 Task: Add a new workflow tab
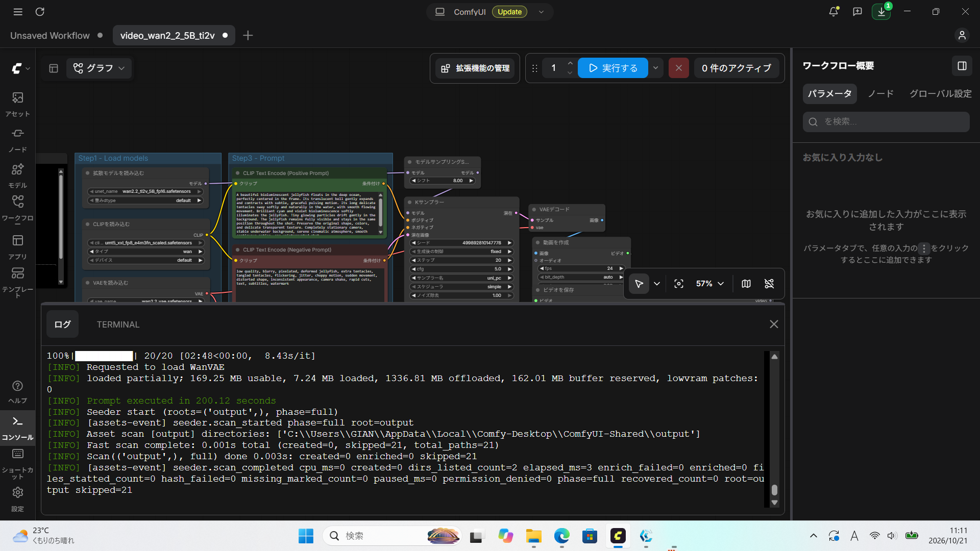click(x=248, y=36)
